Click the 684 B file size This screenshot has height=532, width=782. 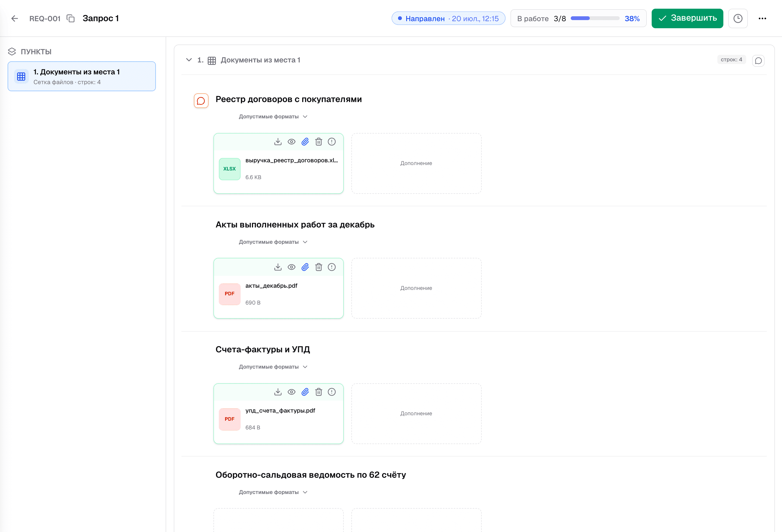pos(253,427)
